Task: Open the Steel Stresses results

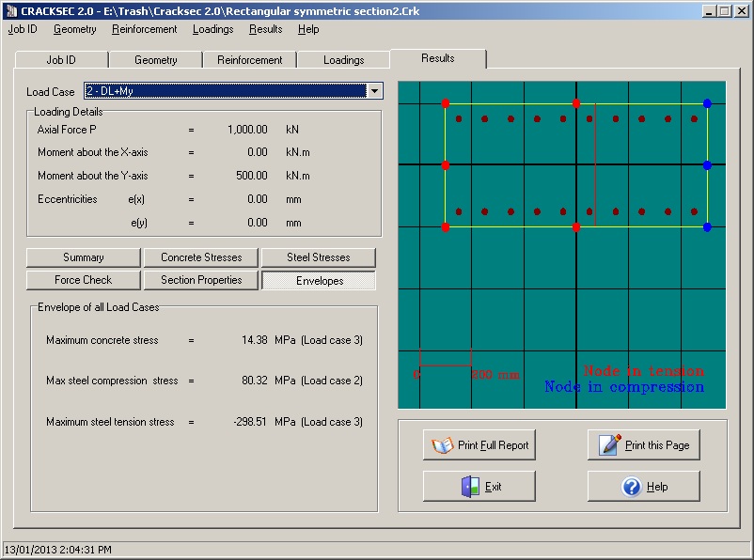Action: pyautogui.click(x=318, y=257)
